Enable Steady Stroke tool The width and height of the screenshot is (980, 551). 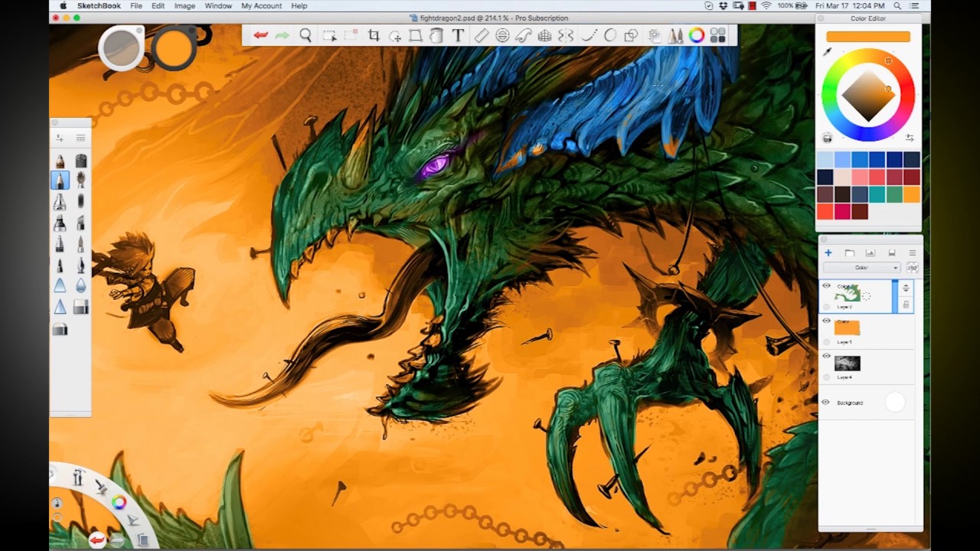(589, 35)
